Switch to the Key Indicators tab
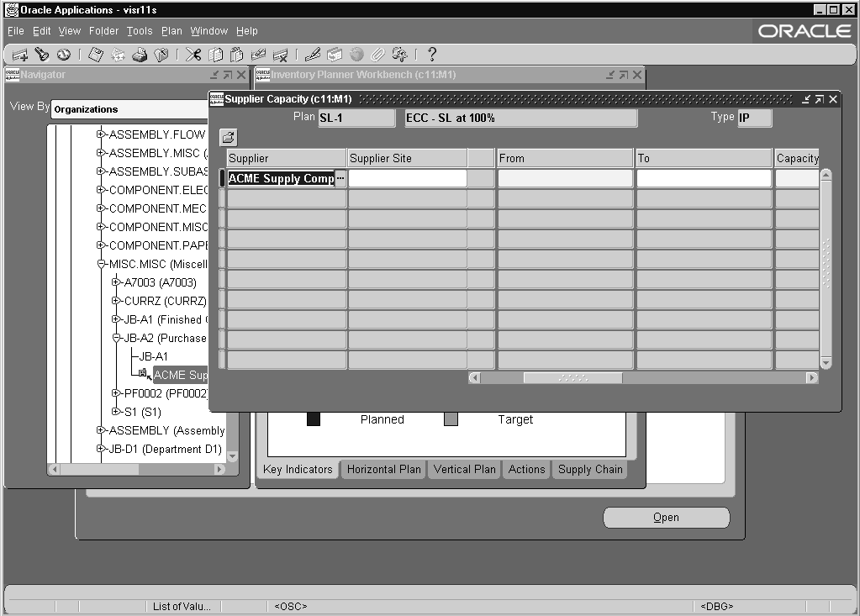Image resolution: width=860 pixels, height=616 pixels. (x=298, y=470)
